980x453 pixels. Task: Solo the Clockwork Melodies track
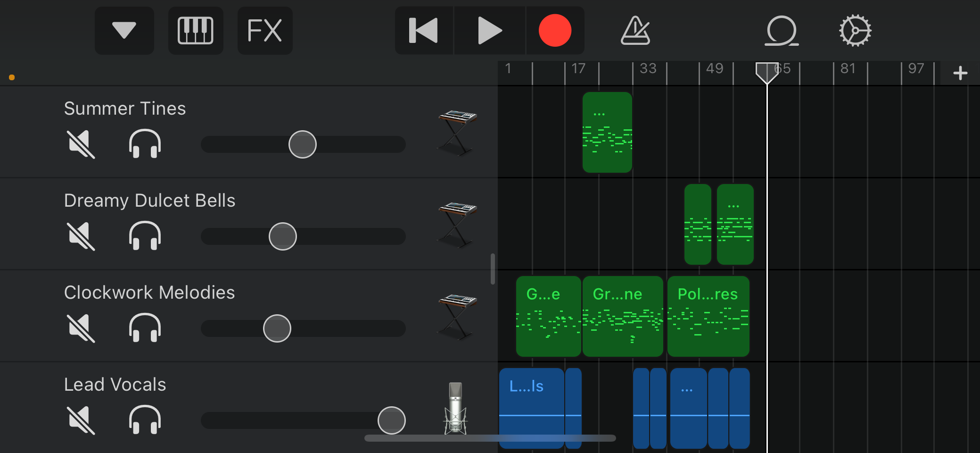[x=145, y=328]
